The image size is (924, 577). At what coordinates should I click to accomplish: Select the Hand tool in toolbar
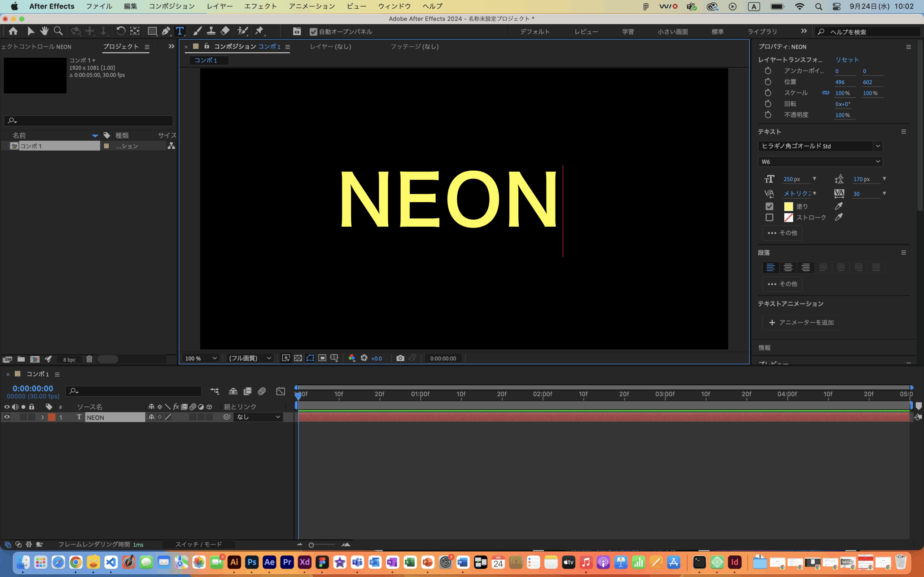coord(44,31)
